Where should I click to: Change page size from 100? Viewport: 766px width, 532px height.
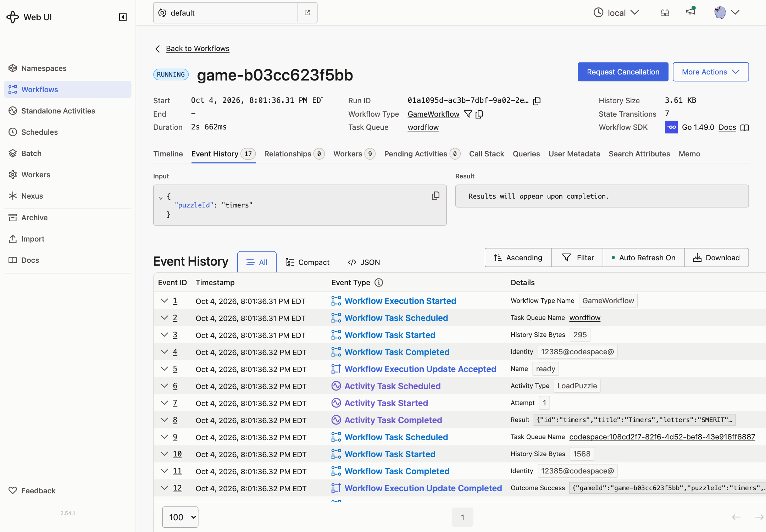click(x=180, y=517)
